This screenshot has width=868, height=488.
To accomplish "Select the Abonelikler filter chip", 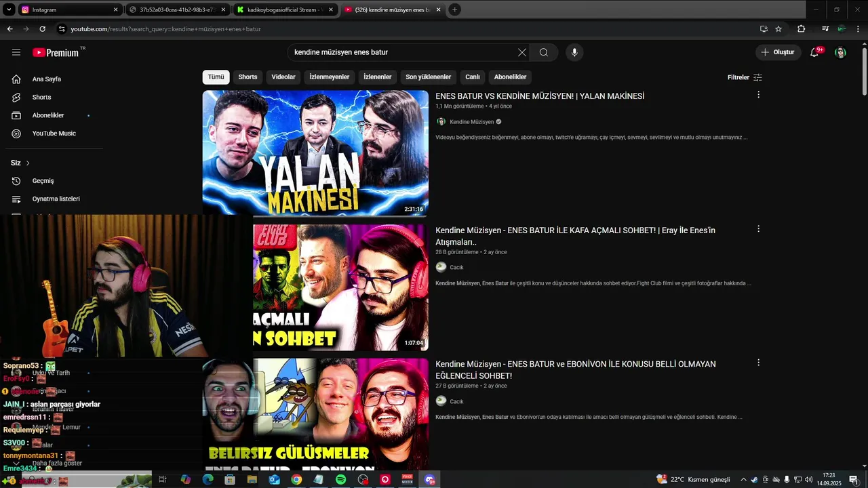I will click(510, 77).
